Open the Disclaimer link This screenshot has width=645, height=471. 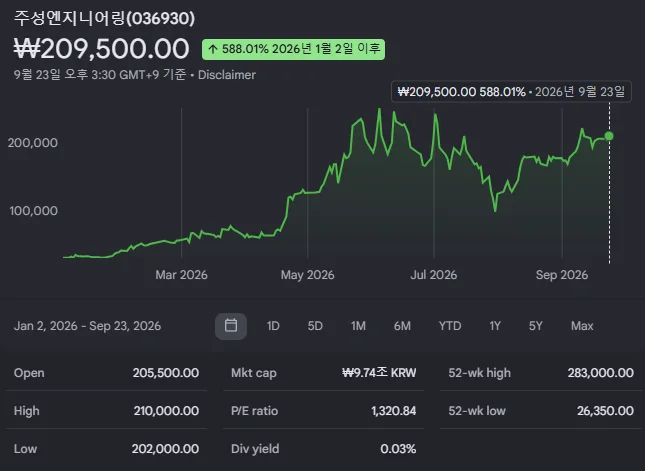pyautogui.click(x=227, y=75)
